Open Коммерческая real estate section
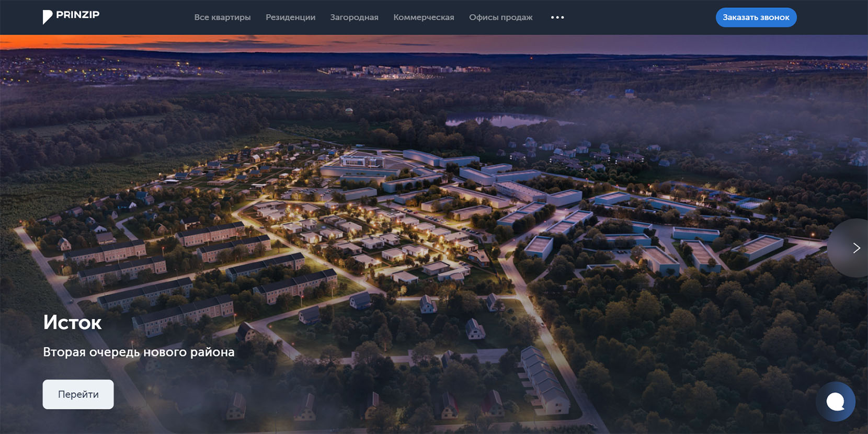 [x=424, y=17]
